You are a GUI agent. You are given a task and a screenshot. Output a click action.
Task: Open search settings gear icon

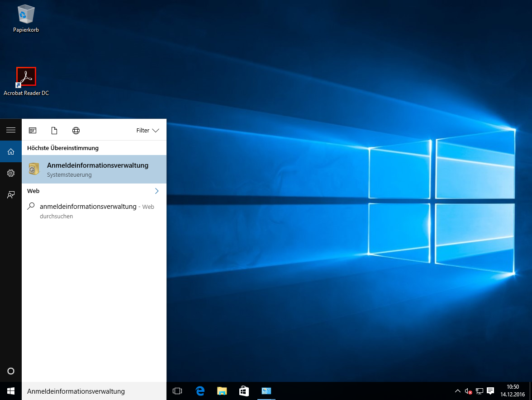coord(11,173)
